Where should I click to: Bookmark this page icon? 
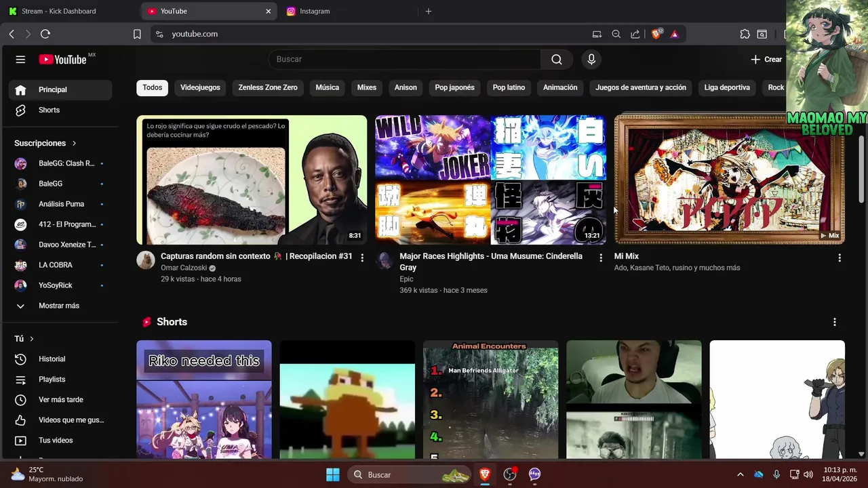pyautogui.click(x=137, y=34)
